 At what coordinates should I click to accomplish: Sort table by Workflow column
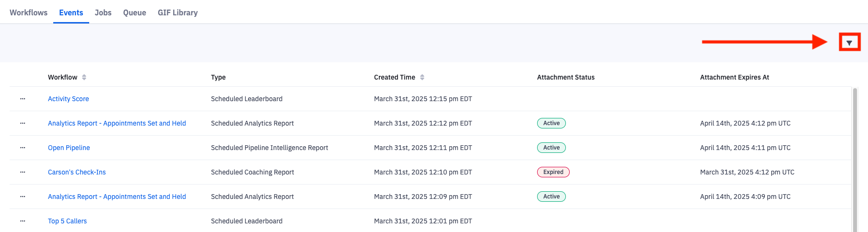pos(84,77)
